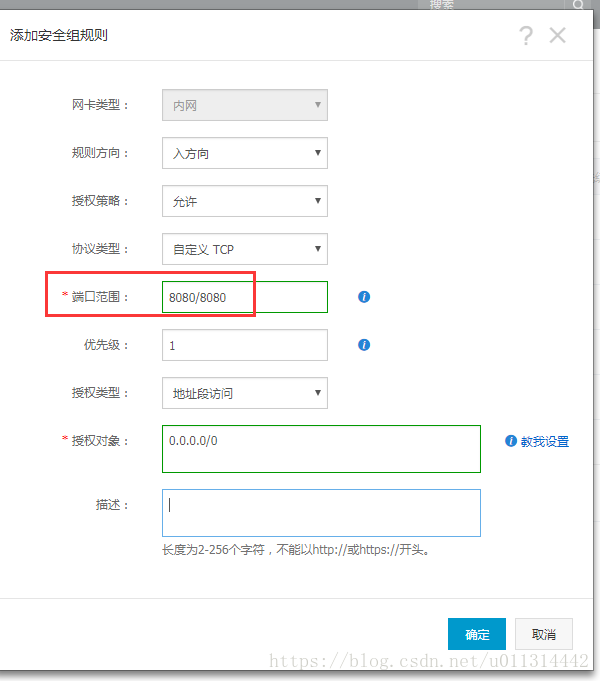Click the description length hint text

(296, 550)
